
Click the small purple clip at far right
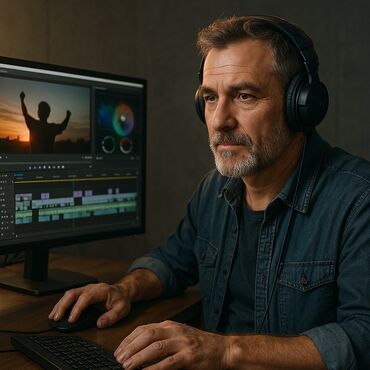[x=117, y=191]
